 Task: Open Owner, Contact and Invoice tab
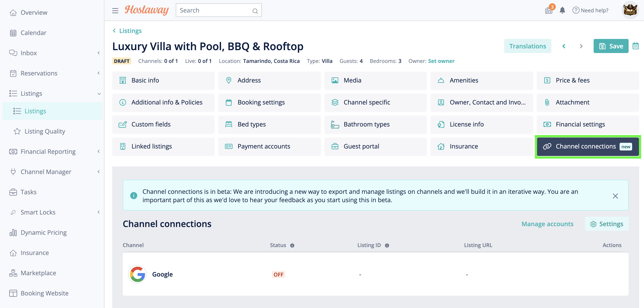(481, 103)
